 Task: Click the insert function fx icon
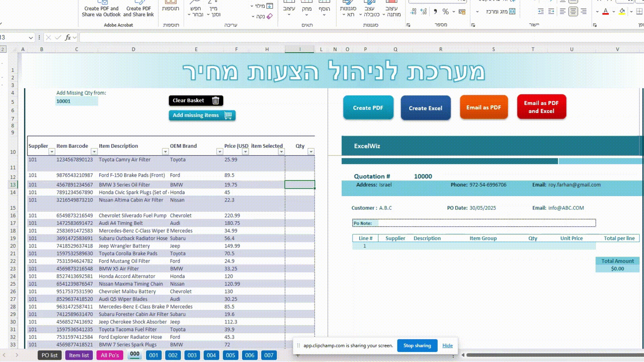coord(68,37)
